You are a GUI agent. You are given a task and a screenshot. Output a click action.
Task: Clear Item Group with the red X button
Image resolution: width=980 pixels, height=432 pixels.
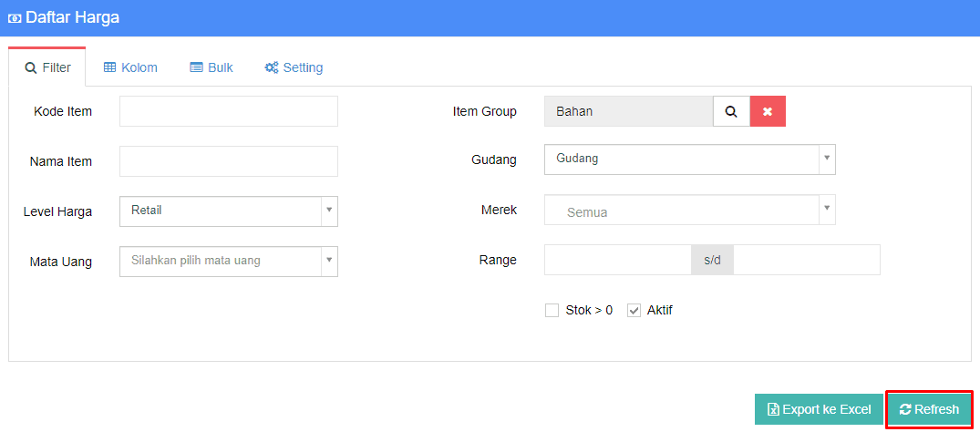(768, 111)
